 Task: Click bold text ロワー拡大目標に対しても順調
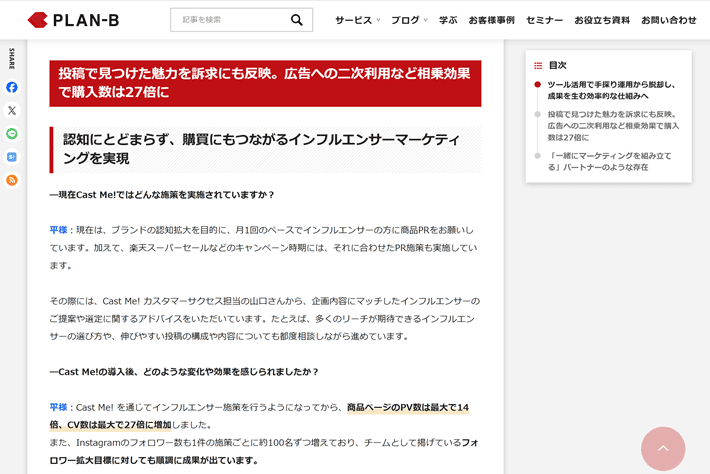point(154,460)
